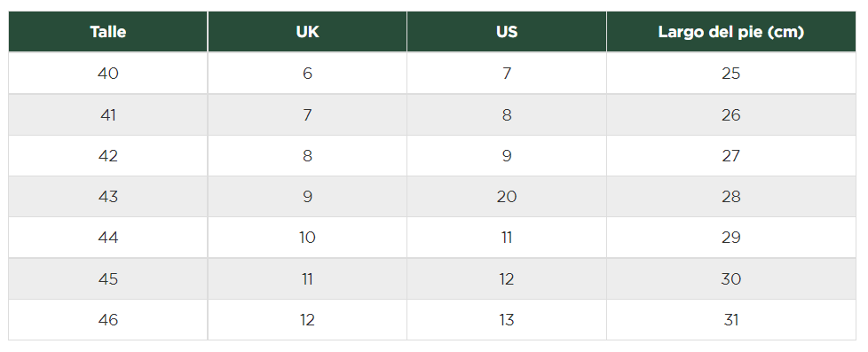868x352 pixels.
Task: Click the foot length 30 cell
Action: coord(731,279)
